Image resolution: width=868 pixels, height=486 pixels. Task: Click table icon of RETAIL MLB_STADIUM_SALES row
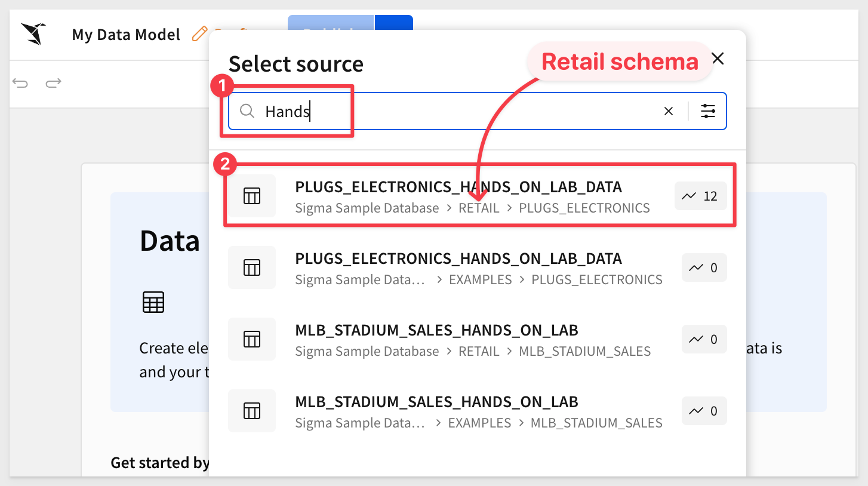point(252,339)
